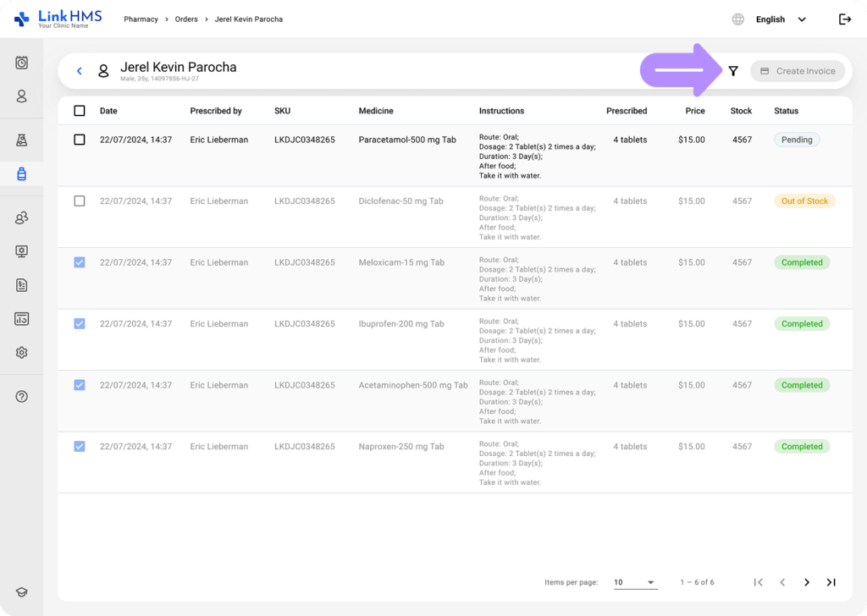Go to Orders breadcrumb
Viewport: 867px width, 616px height.
pyautogui.click(x=186, y=19)
